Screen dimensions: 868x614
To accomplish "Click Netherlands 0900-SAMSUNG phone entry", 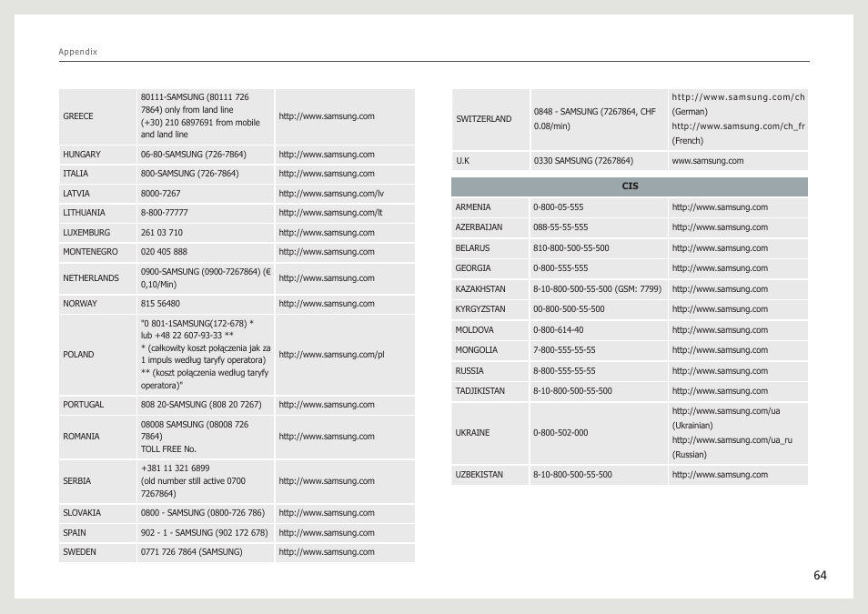I will click(206, 278).
